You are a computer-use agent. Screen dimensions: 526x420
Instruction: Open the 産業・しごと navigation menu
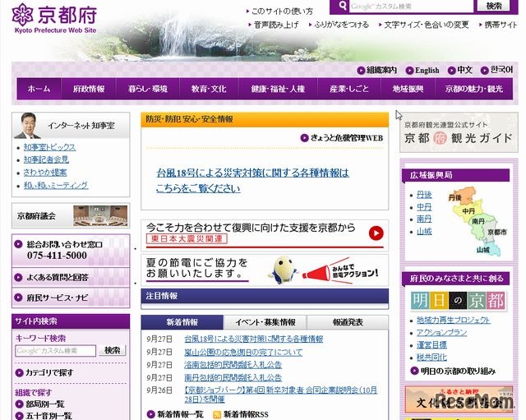[x=349, y=89]
